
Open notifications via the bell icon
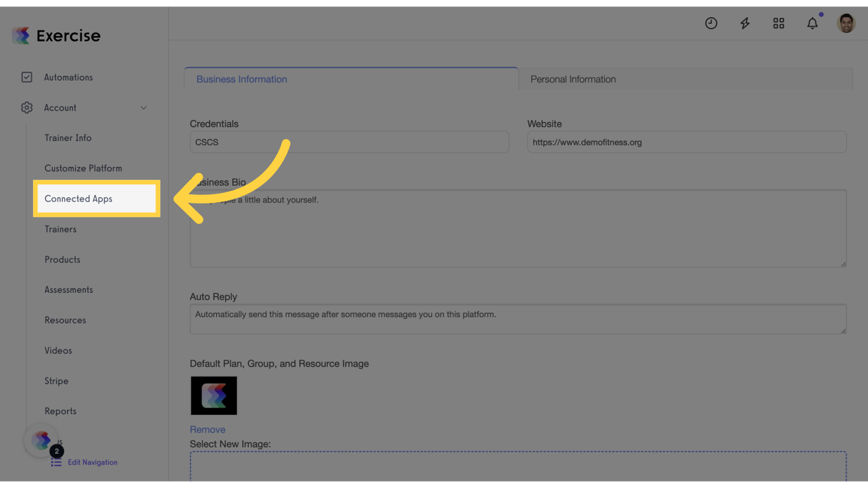pyautogui.click(x=812, y=23)
